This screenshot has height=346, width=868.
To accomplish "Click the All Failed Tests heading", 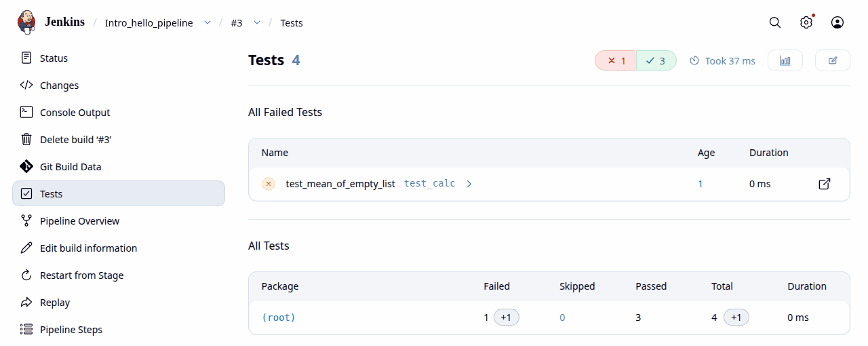I will (285, 112).
